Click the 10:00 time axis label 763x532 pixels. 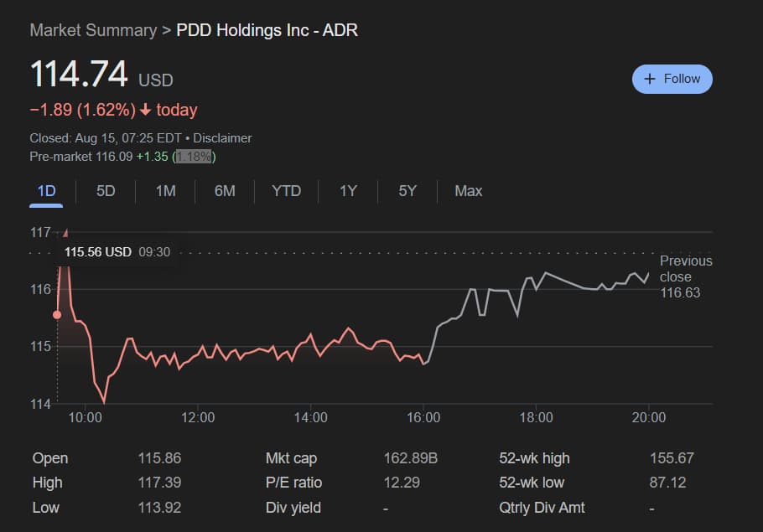[x=86, y=417]
